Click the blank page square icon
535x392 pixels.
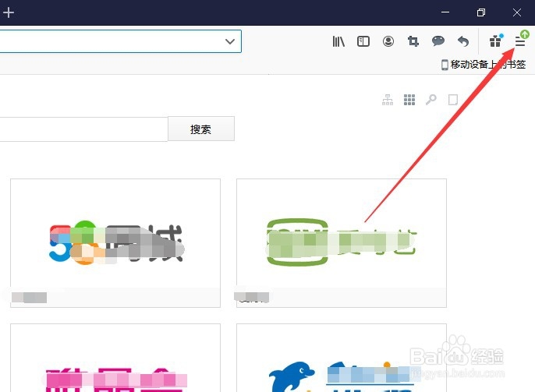[453, 100]
